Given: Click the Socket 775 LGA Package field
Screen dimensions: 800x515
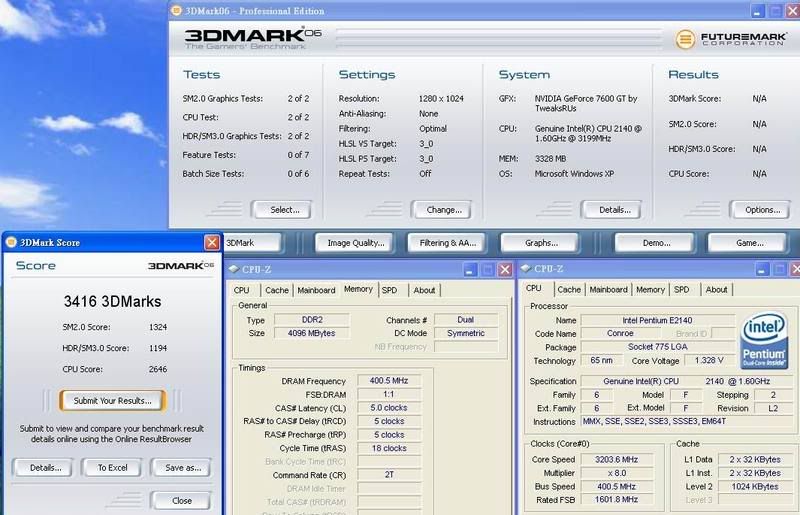Looking at the screenshot, I should (657, 347).
